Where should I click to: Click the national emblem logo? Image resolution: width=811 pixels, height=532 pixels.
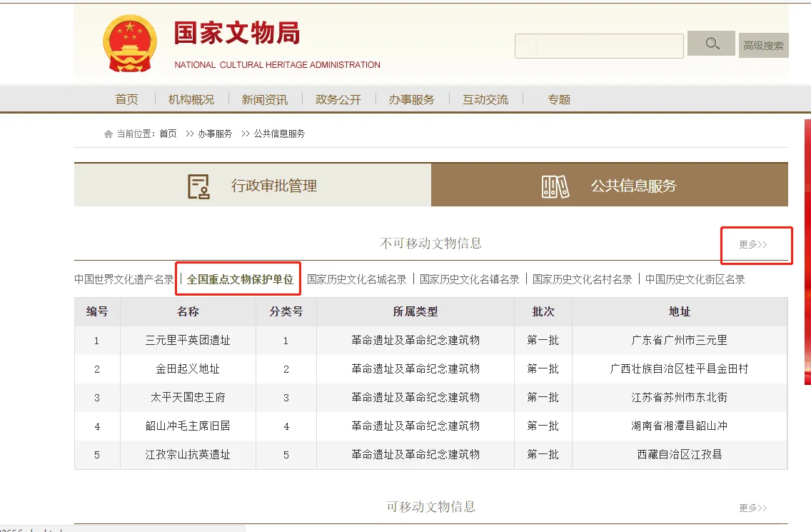[130, 44]
